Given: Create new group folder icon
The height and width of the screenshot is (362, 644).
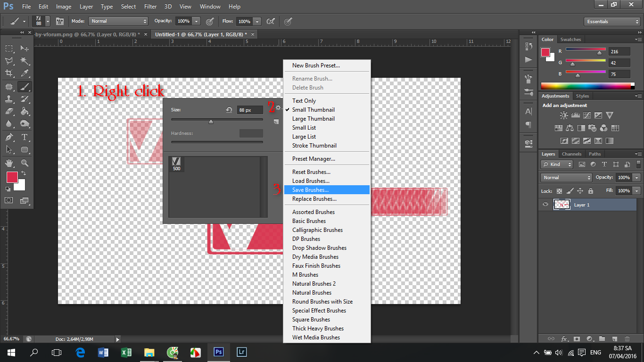Looking at the screenshot, I should tap(602, 338).
